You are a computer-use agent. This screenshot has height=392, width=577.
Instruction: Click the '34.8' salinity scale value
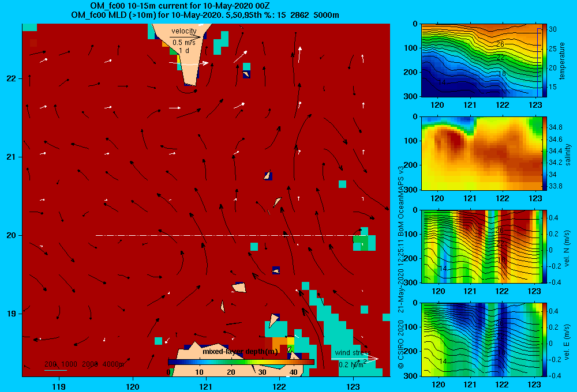coord(555,127)
